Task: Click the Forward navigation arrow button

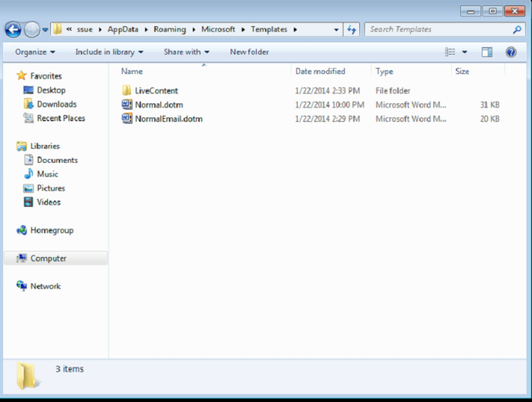Action: [32, 30]
